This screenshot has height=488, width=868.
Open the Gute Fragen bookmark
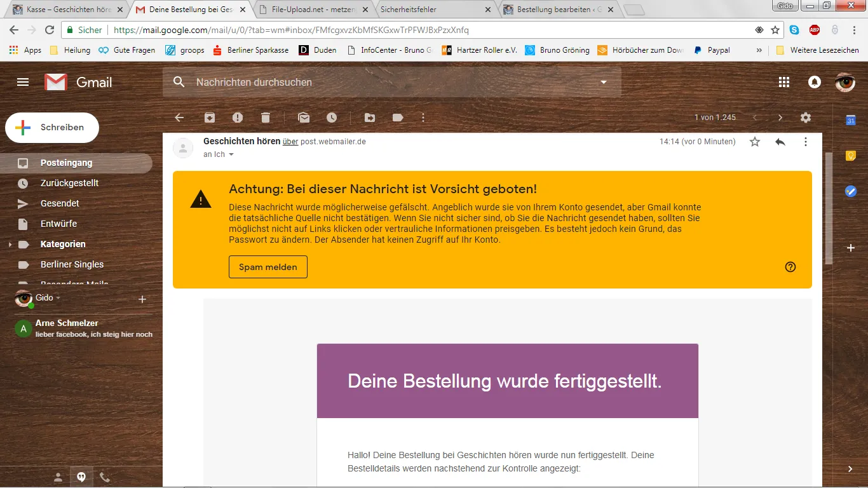[126, 50]
